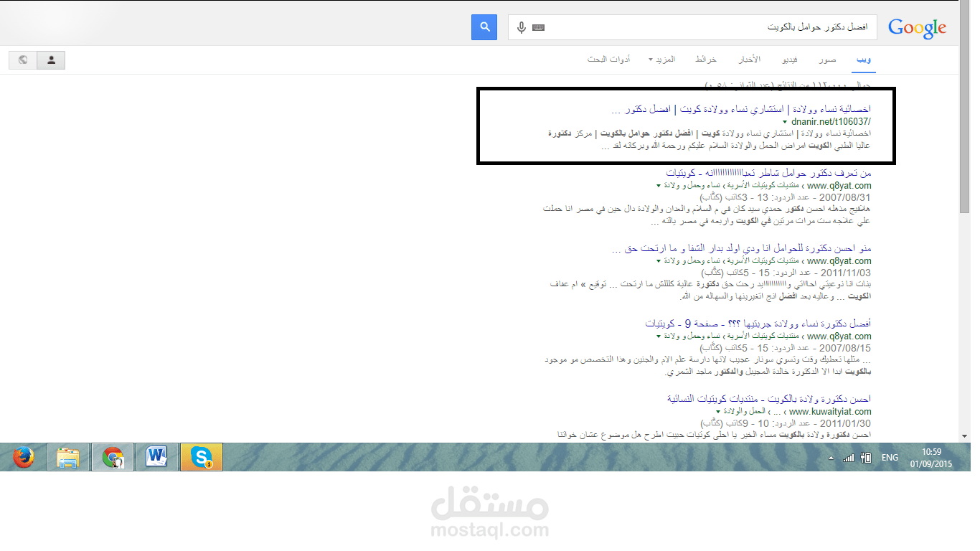Screen dimensions: 980x551
Task: Switch to the صور images tab
Action: pyautogui.click(x=828, y=59)
